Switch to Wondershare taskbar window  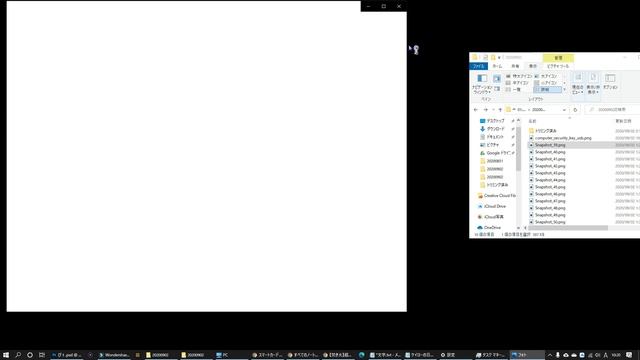point(114,355)
